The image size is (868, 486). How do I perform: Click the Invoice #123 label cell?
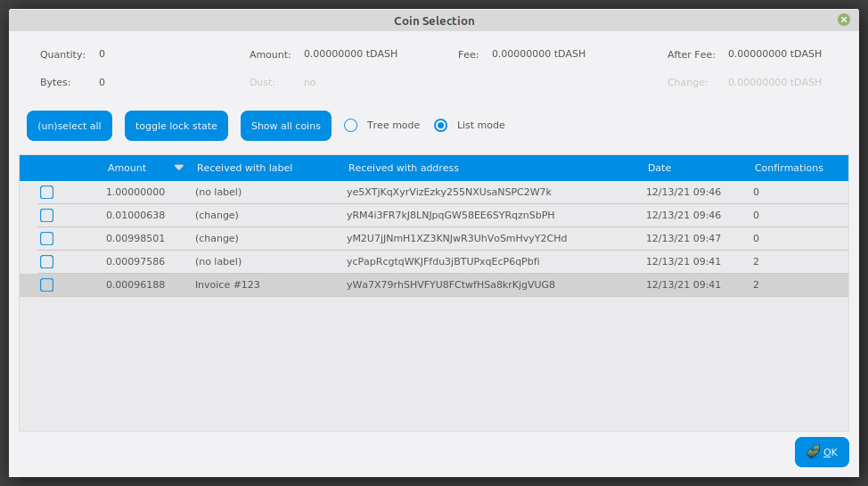[x=227, y=284]
